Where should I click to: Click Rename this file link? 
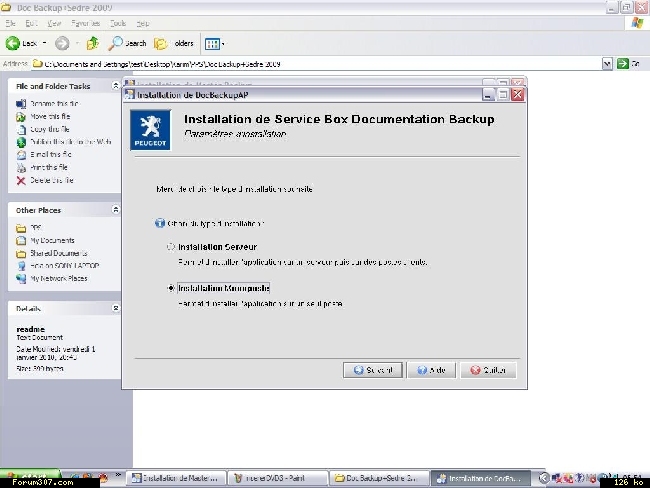(x=54, y=104)
